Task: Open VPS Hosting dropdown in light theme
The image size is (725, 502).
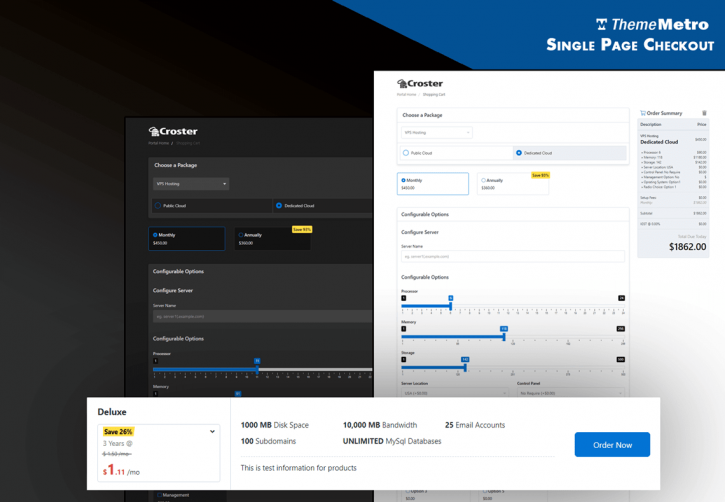Action: (436, 132)
